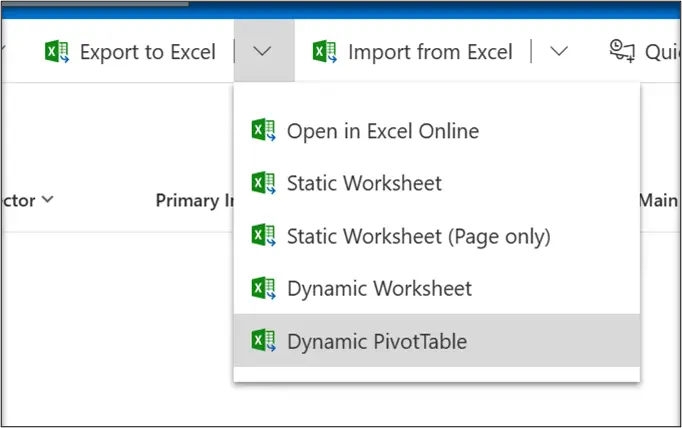Click the Quick command icon in toolbar
Viewport: 682px width, 428px height.
[x=622, y=52]
